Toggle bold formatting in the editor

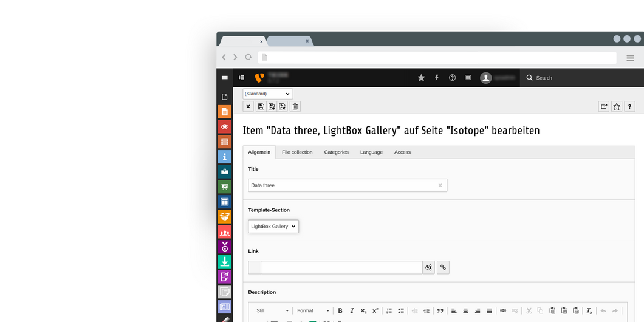click(340, 311)
